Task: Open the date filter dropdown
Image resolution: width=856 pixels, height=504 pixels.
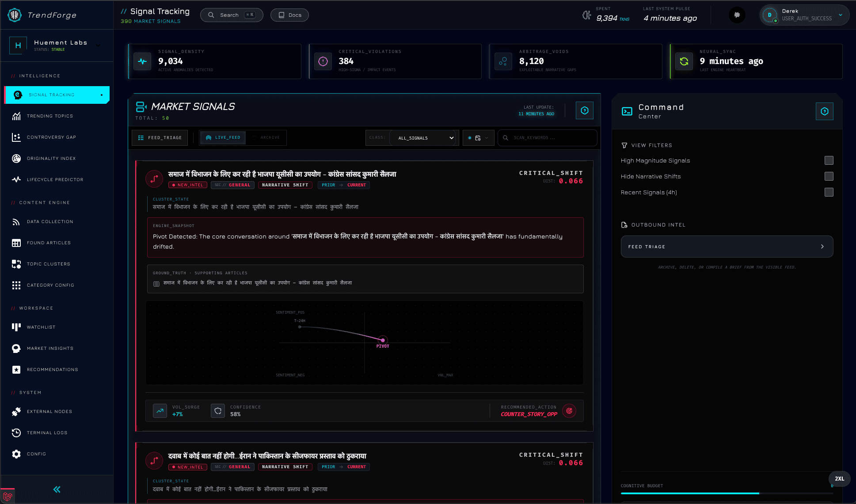Action: (x=478, y=138)
